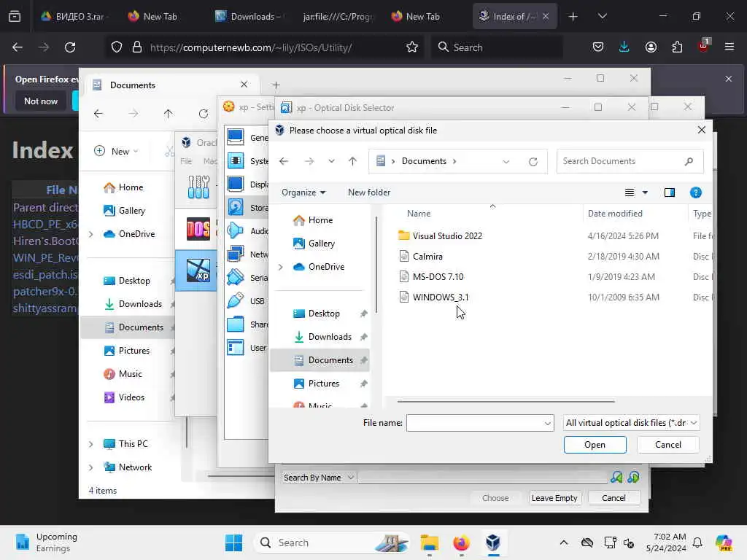Cancel the virtual optical disk file dialog
Image resolution: width=747 pixels, height=560 pixels.
[667, 444]
